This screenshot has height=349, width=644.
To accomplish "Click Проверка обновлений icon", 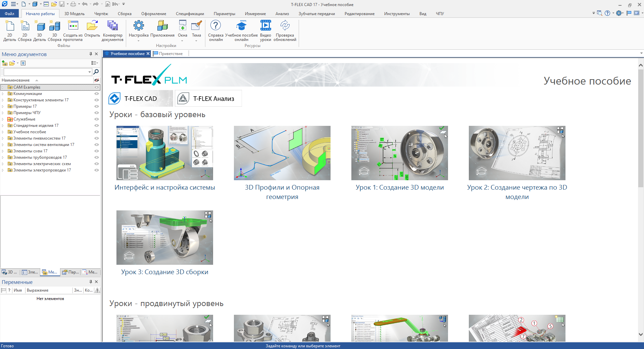I will (x=285, y=31).
